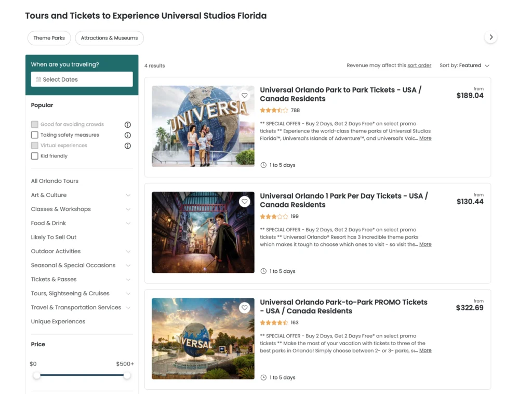532x394 pixels.
Task: Choose the Likely To Sell Out category
Action: [54, 237]
